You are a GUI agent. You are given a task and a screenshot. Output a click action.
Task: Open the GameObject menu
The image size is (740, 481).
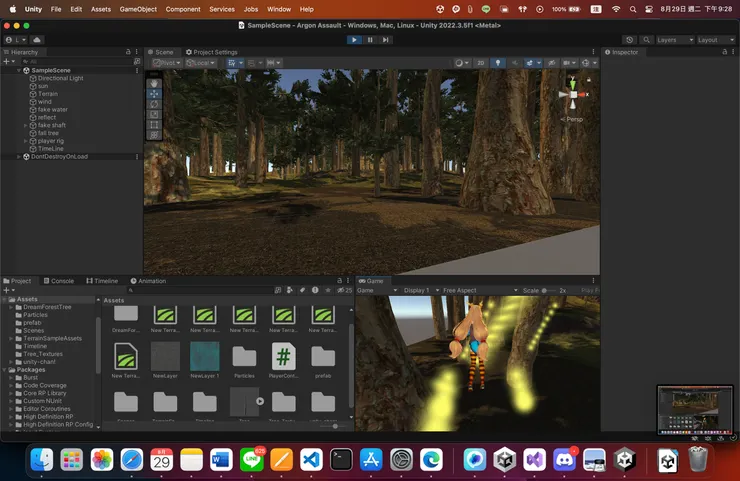point(137,9)
